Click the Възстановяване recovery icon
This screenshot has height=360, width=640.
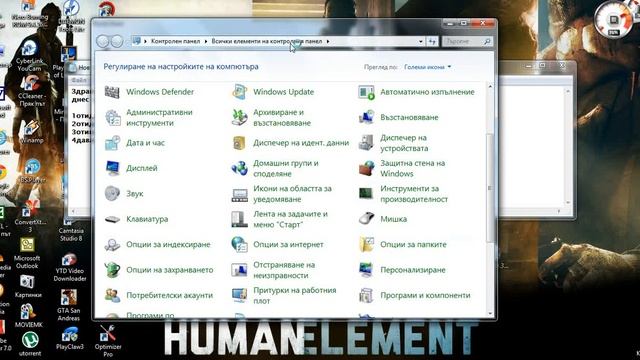[367, 118]
